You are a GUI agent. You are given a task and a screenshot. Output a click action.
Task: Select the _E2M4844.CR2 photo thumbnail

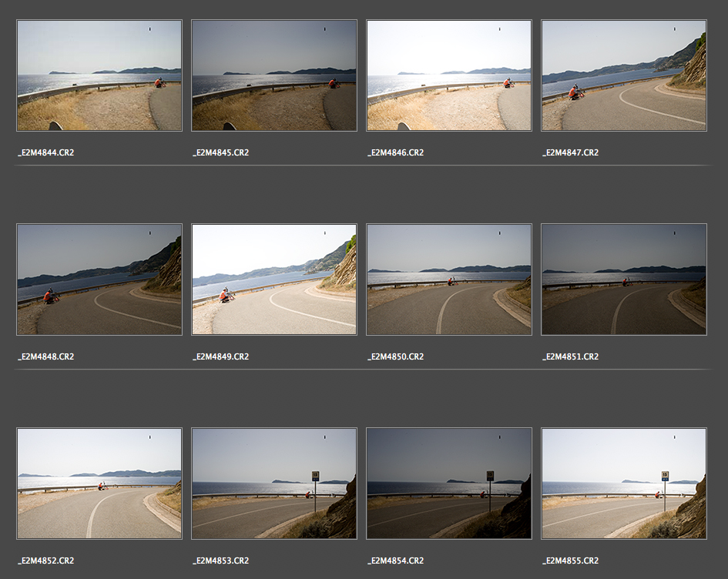click(99, 75)
